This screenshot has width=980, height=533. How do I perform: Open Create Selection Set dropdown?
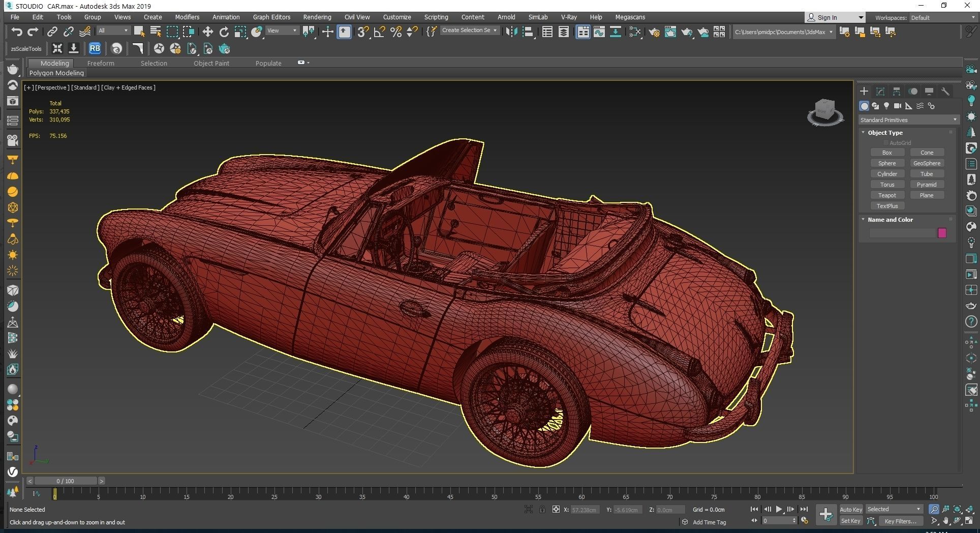(x=469, y=31)
